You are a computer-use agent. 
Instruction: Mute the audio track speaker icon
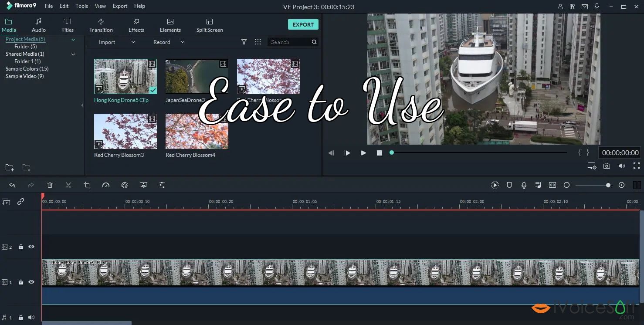(31, 317)
